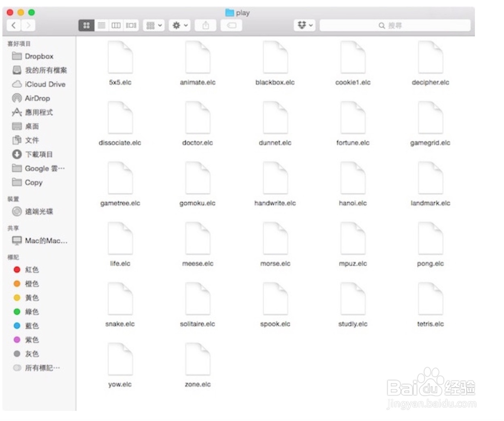Switch to list view
The image size is (504, 421).
(101, 25)
